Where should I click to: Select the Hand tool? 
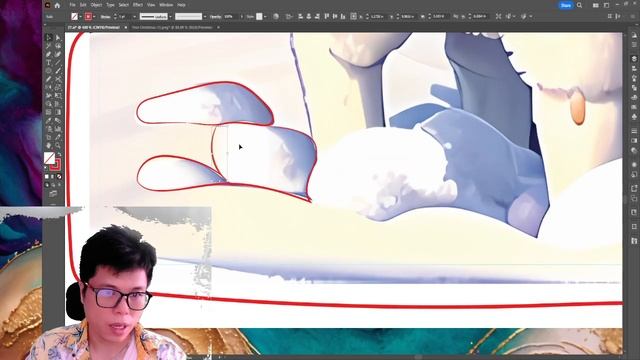tap(49, 145)
